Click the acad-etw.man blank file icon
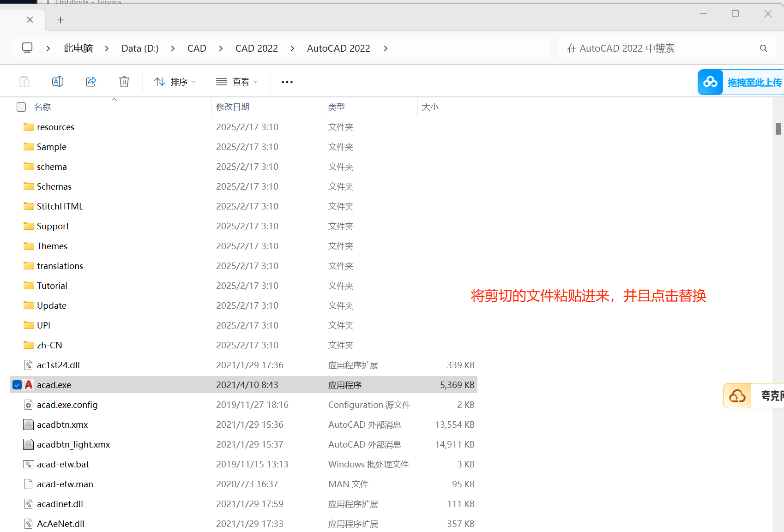784x532 pixels. tap(29, 484)
